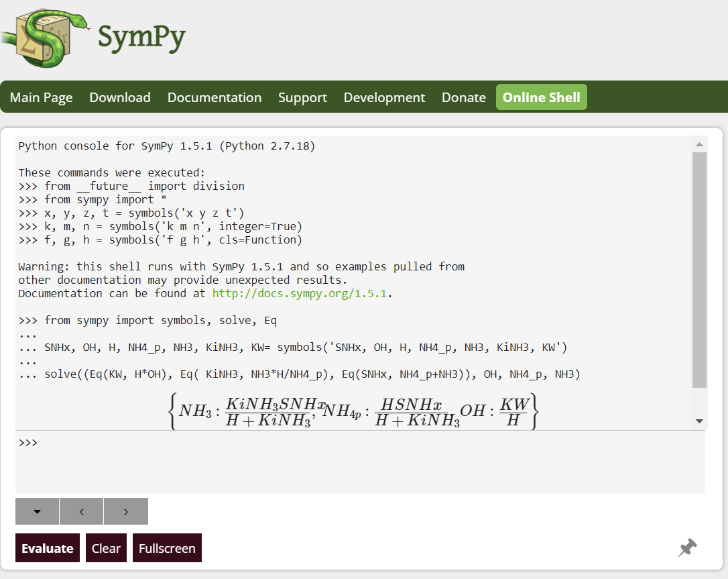Go to the Download page
The image size is (728, 579).
tap(120, 97)
